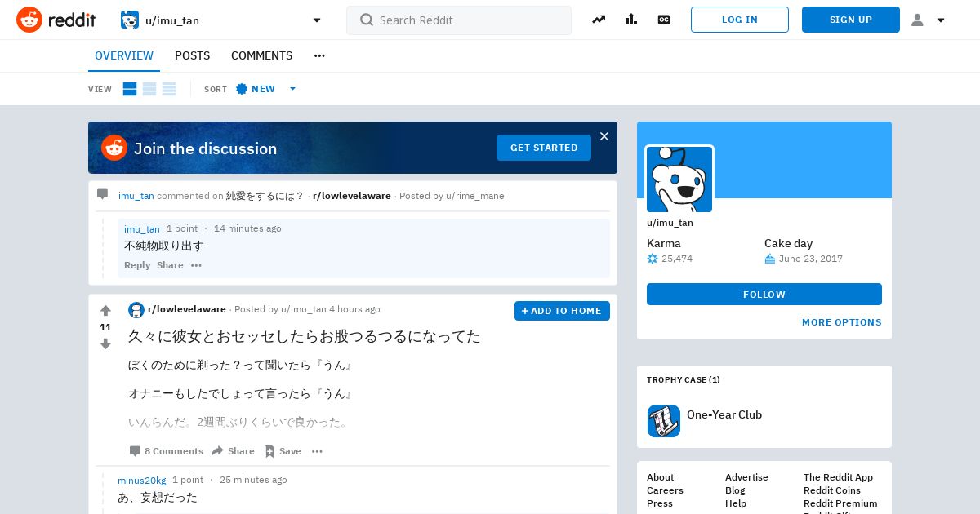Open the comment's more options ellipsis

click(196, 265)
